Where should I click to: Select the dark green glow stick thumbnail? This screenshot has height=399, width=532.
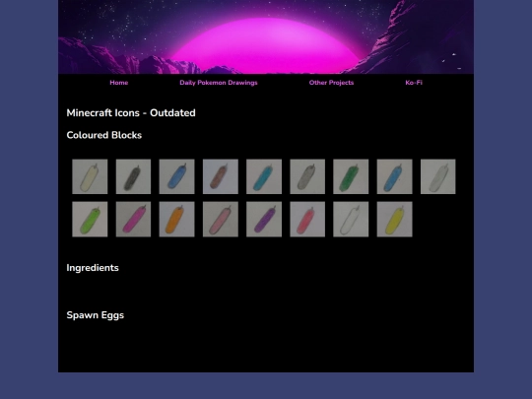coord(351,176)
